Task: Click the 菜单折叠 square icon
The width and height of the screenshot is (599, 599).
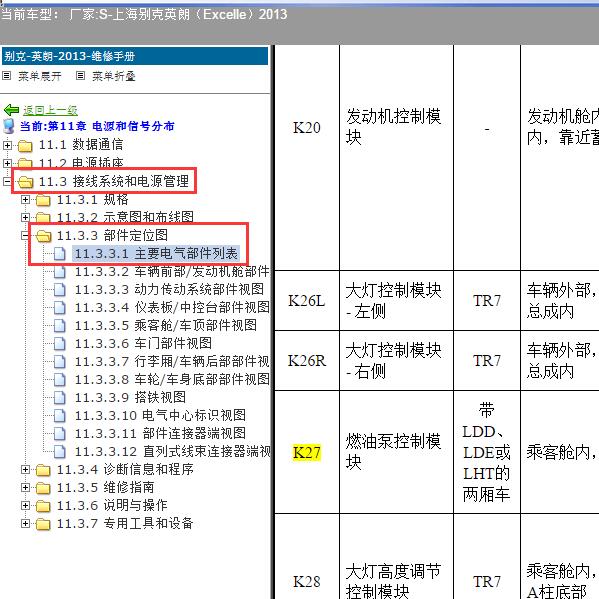Action: click(80, 76)
